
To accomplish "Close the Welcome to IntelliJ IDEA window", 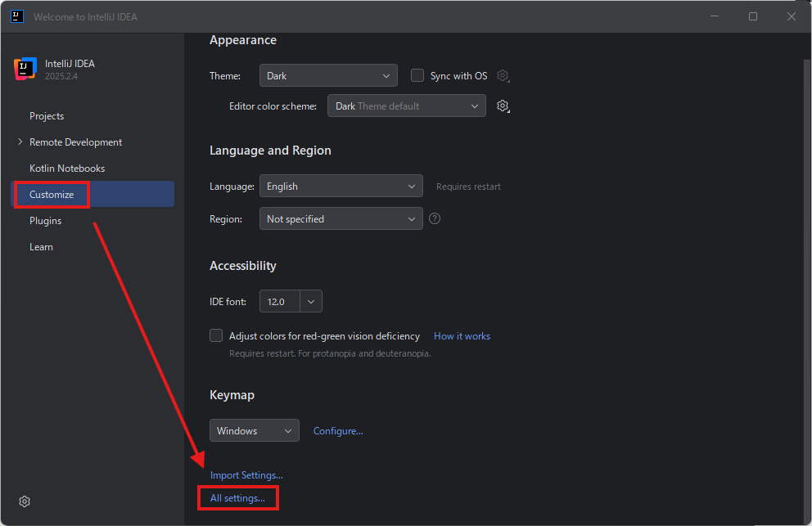I will click(792, 16).
